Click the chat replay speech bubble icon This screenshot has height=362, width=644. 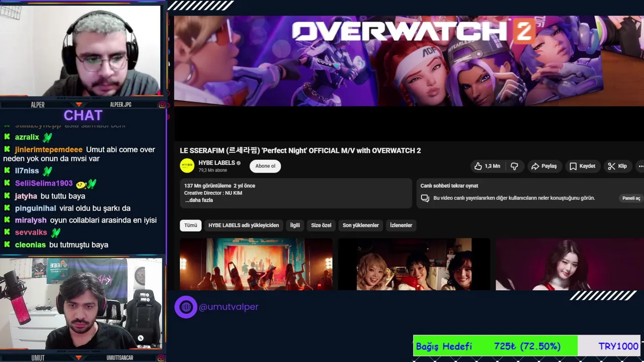coord(425,198)
